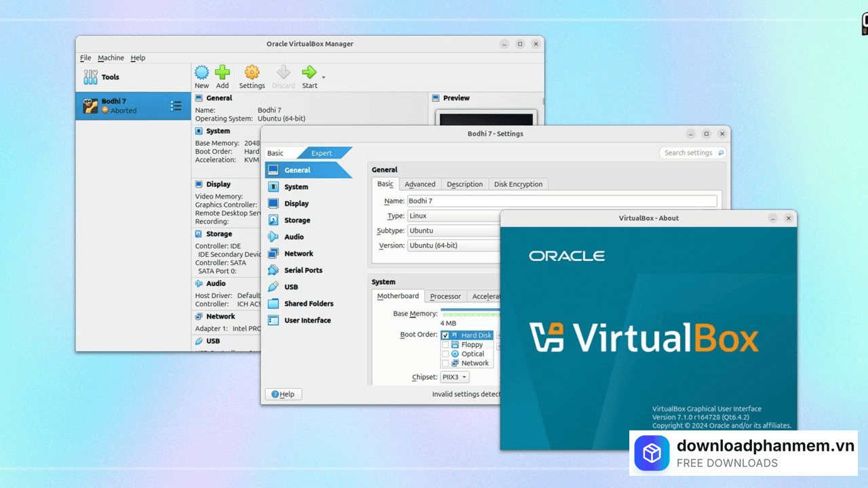
Task: Open the Network settings section
Action: click(x=299, y=253)
